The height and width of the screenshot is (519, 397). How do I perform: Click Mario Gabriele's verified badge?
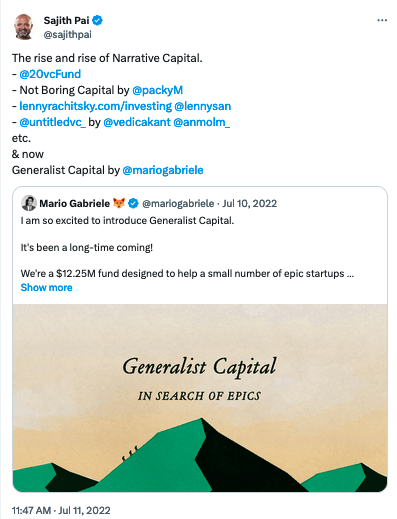[x=133, y=203]
